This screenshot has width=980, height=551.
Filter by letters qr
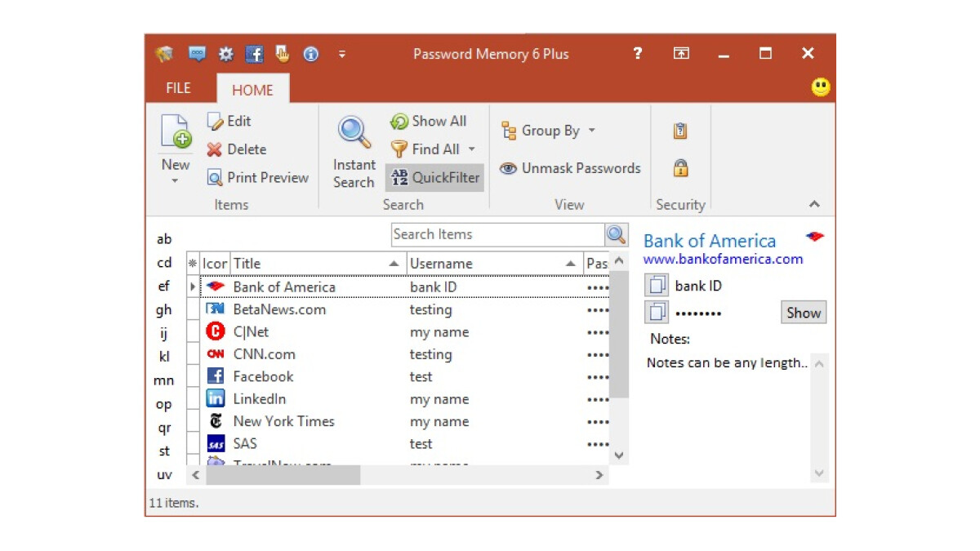coord(164,428)
